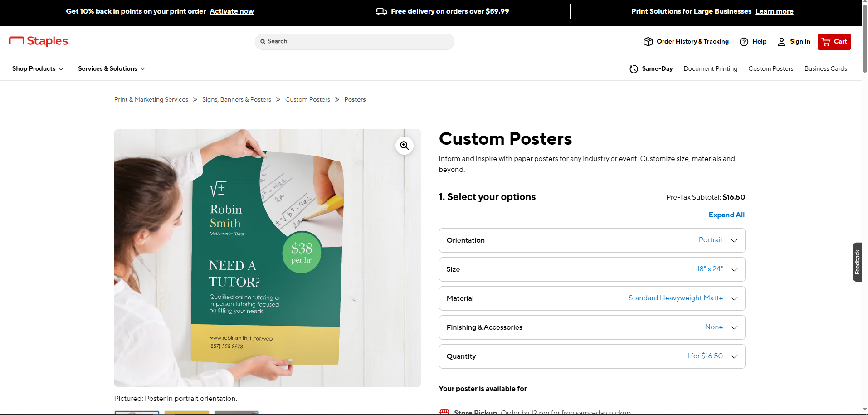868x415 pixels.
Task: Click 'Pre-Tax Subtotal: $16.50' text
Action: click(706, 197)
